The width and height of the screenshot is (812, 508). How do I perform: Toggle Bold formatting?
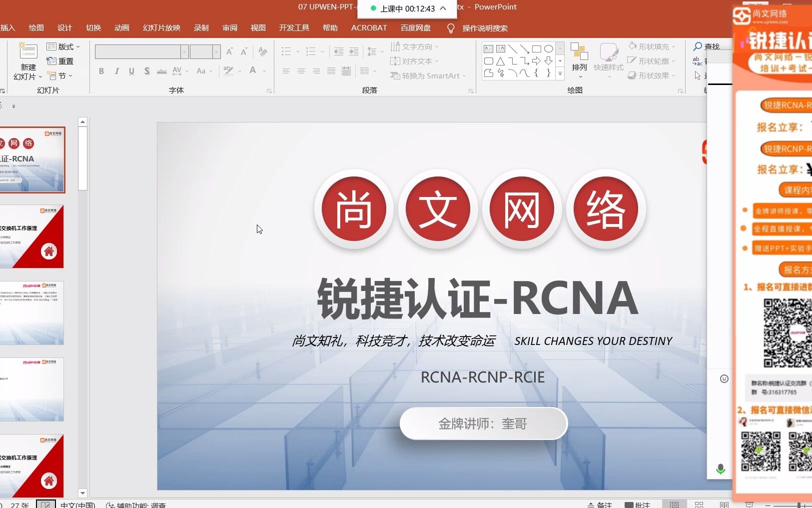[101, 71]
